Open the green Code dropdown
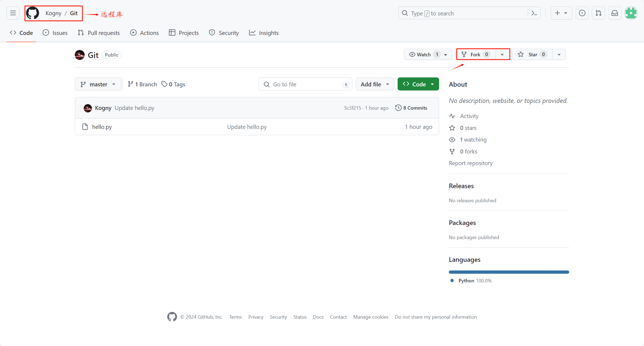Viewport: 644px width, 346px height. pyautogui.click(x=418, y=84)
